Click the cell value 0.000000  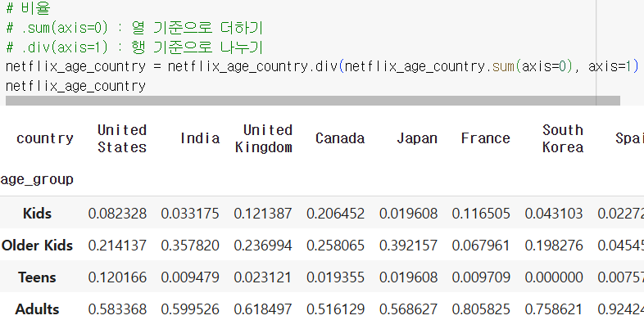tap(554, 277)
